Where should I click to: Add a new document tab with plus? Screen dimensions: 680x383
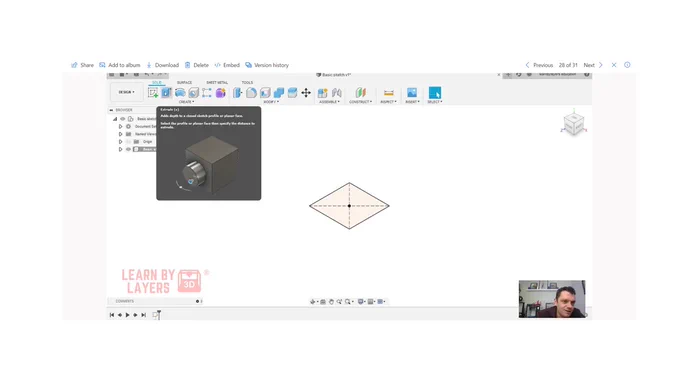coord(508,75)
